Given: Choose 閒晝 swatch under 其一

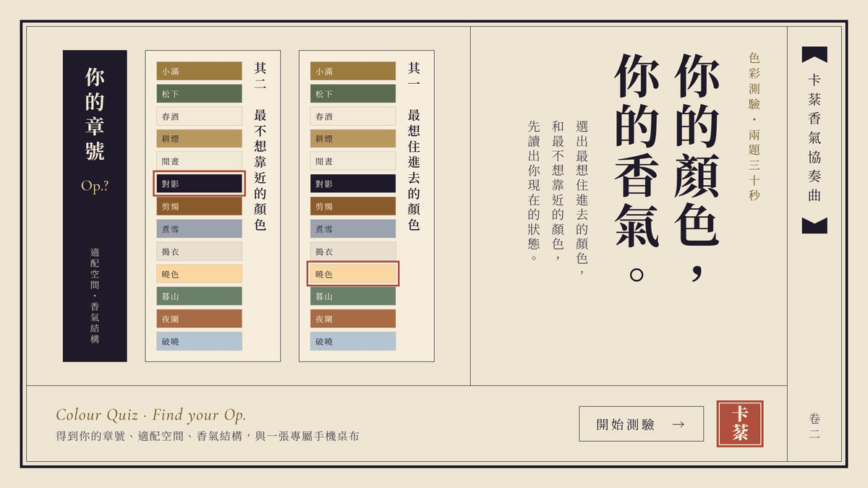Looking at the screenshot, I should (353, 160).
